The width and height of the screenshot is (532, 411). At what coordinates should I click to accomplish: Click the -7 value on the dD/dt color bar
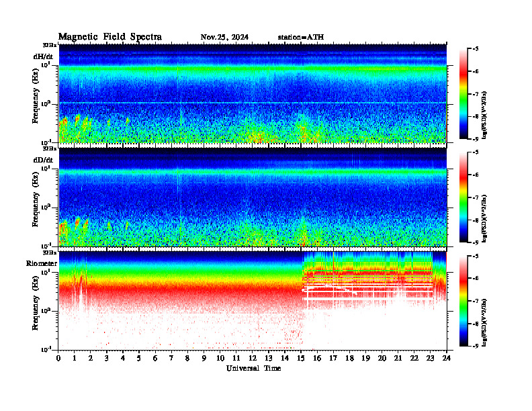click(475, 197)
